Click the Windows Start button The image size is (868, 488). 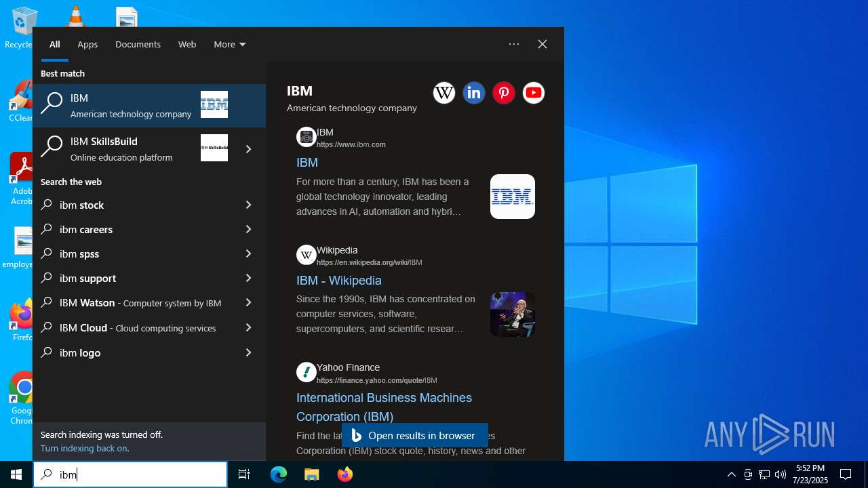(x=16, y=474)
